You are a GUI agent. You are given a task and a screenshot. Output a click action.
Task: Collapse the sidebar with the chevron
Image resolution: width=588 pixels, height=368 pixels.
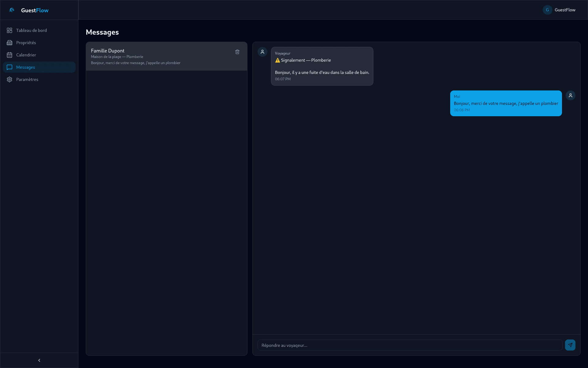pyautogui.click(x=39, y=360)
